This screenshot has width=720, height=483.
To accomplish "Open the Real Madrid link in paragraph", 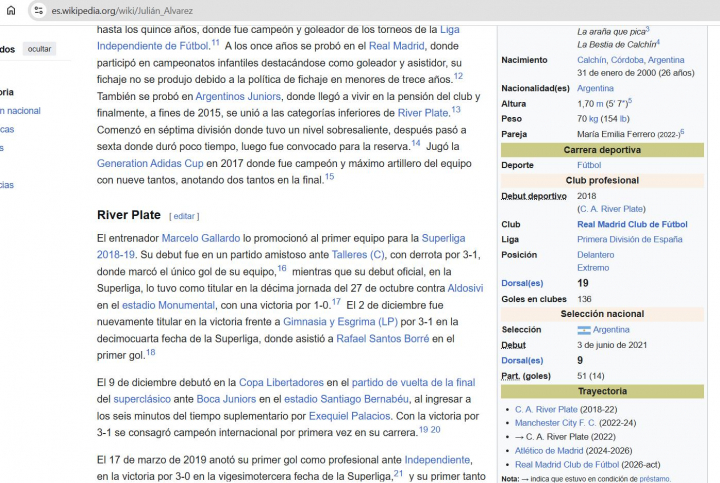I will pyautogui.click(x=397, y=46).
